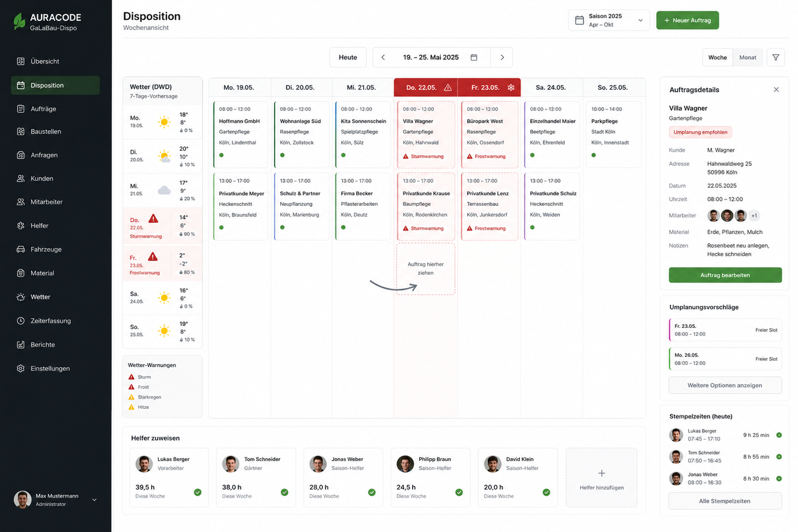The height and width of the screenshot is (532, 798).
Task: Click the Berichte chart icon in the sidebar
Action: tap(21, 345)
